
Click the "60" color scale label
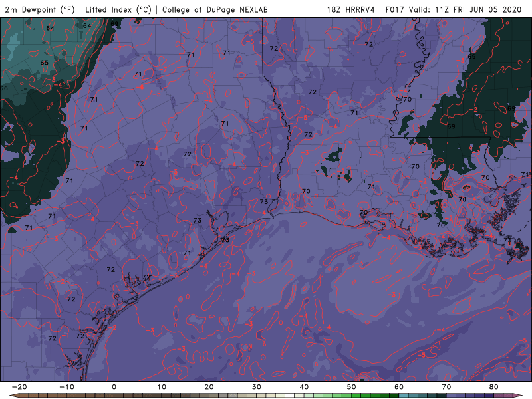point(399,387)
